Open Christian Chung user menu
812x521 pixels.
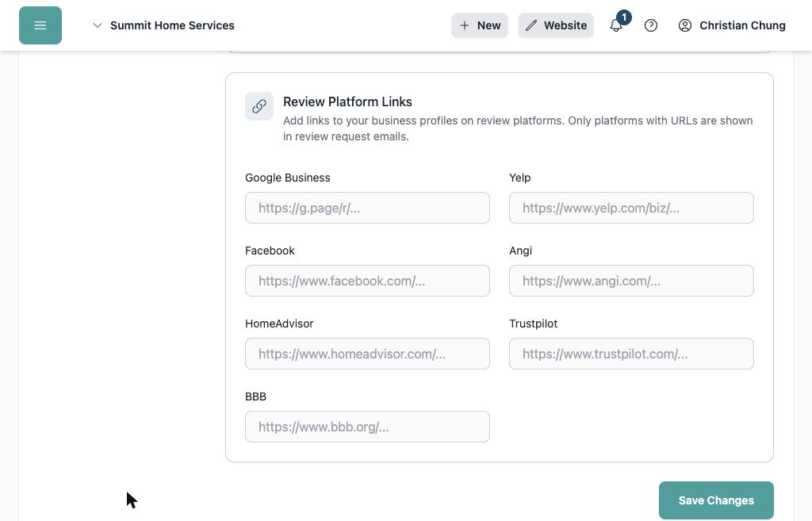(732, 25)
